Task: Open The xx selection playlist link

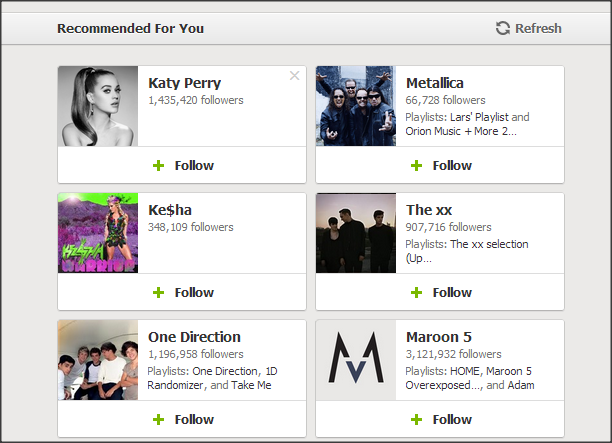Action: [x=488, y=244]
